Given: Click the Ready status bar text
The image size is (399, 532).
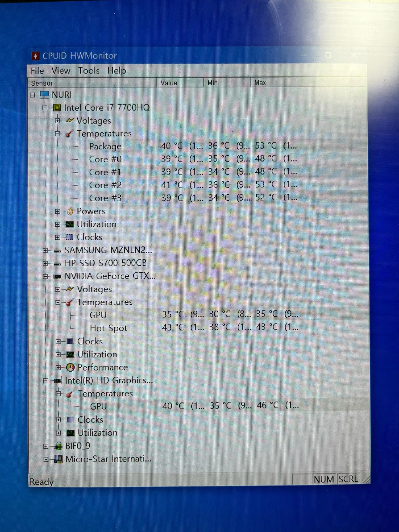Looking at the screenshot, I should tap(41, 482).
